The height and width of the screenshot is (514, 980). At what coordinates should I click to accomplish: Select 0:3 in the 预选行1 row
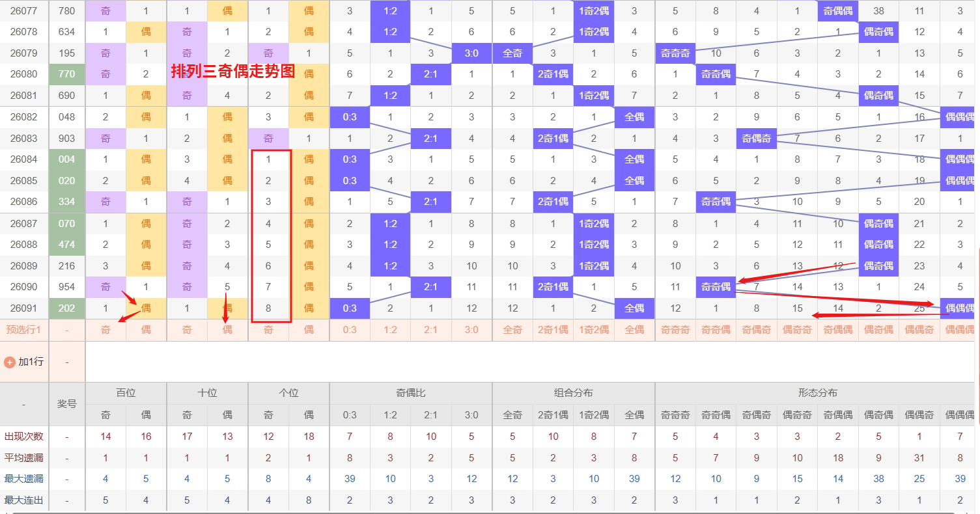click(x=350, y=330)
